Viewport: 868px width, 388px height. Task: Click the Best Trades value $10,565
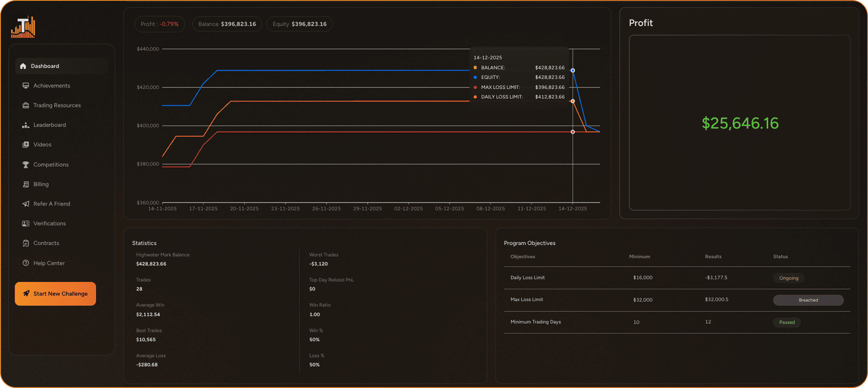(x=146, y=339)
